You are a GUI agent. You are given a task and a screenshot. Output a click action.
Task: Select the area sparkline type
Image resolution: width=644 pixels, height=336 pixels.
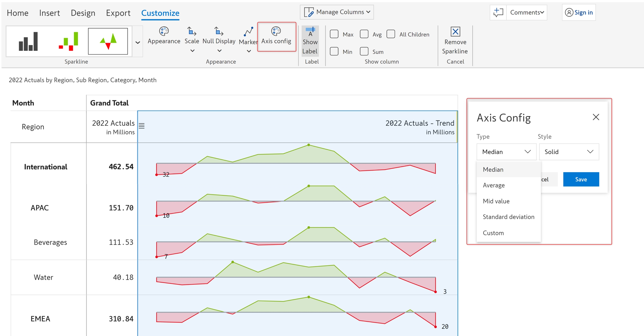108,41
